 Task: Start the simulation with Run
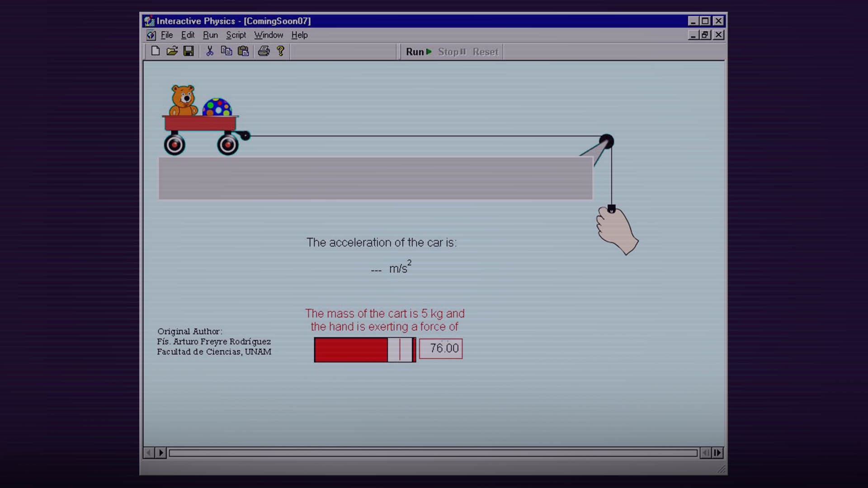tap(417, 52)
